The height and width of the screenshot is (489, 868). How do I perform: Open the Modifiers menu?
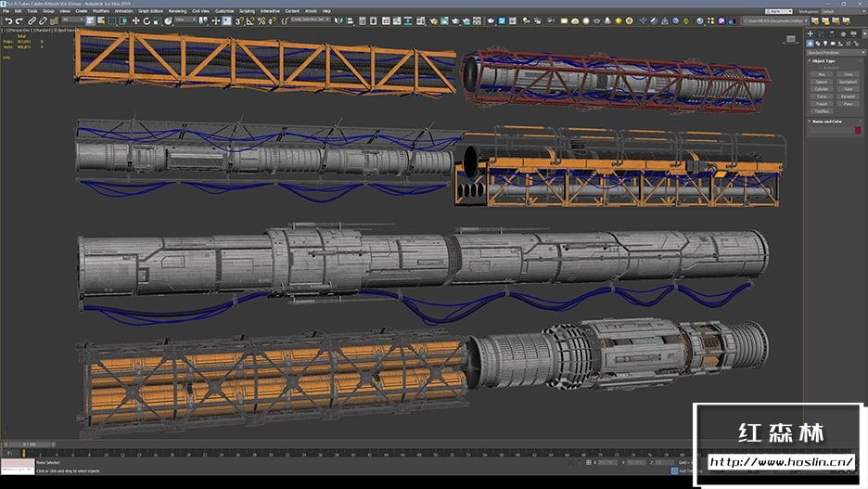pyautogui.click(x=100, y=11)
